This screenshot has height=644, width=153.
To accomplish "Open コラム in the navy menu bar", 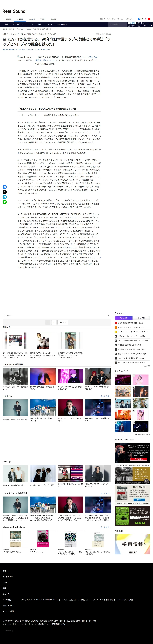I will coord(30,24).
